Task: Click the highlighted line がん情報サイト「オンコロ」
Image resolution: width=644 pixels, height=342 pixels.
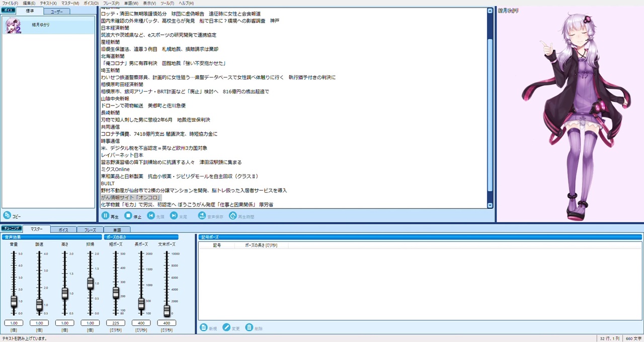Action: pyautogui.click(x=131, y=198)
